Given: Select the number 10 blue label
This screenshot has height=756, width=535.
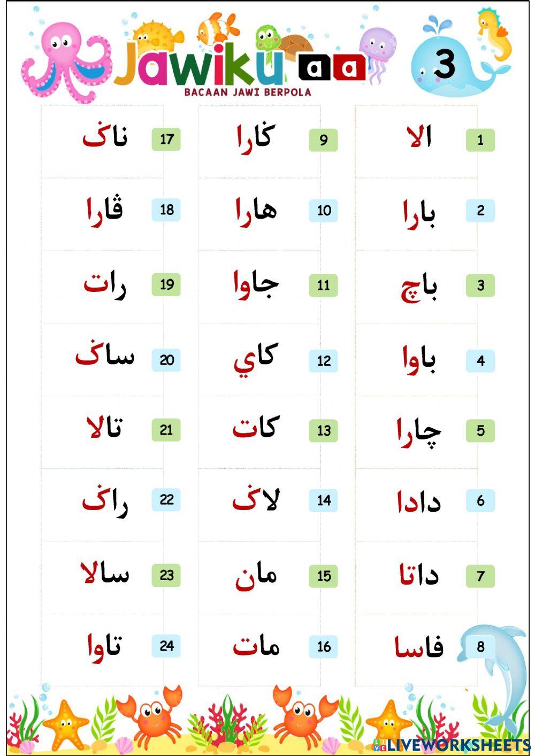Looking at the screenshot, I should pos(323,210).
